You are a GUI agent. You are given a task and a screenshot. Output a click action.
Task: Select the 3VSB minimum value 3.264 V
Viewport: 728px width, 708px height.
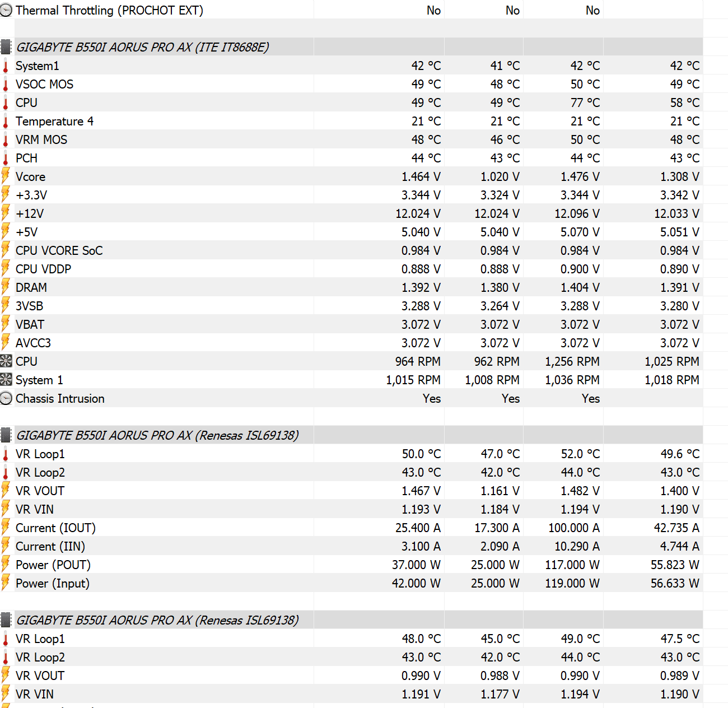pyautogui.click(x=500, y=306)
